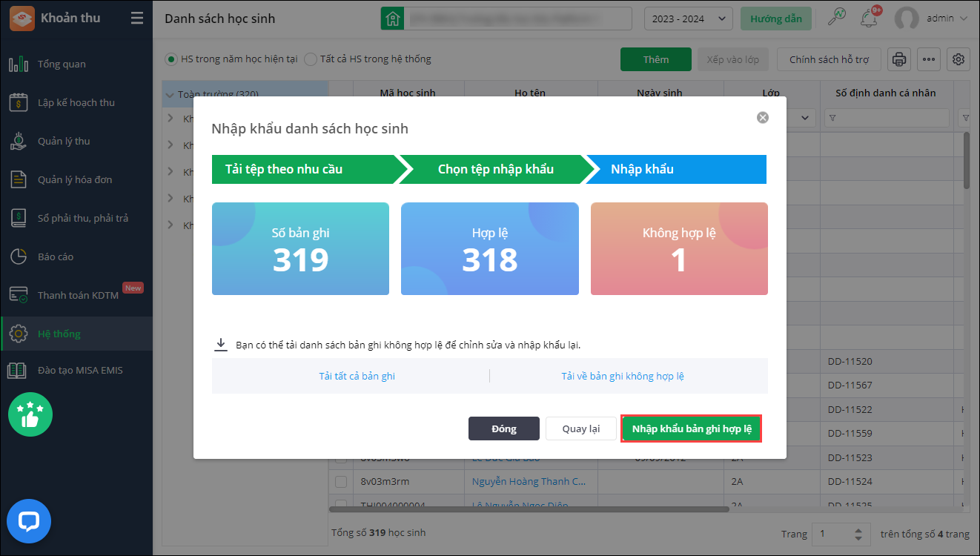
Task: Click the page number stepper arrows
Action: (858, 534)
